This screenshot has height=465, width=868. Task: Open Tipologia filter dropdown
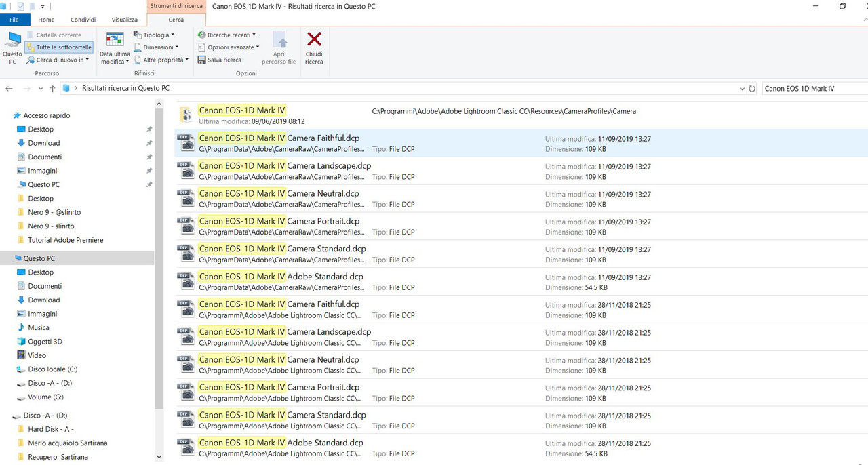coord(154,35)
